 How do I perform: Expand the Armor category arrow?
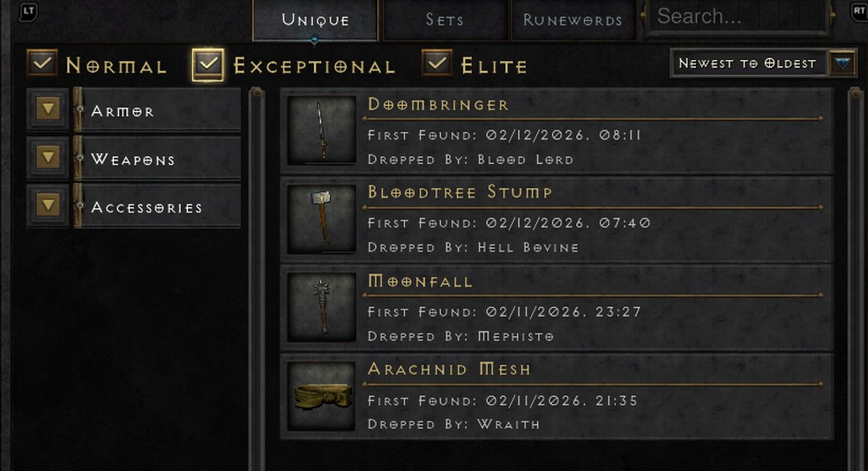pyautogui.click(x=49, y=109)
